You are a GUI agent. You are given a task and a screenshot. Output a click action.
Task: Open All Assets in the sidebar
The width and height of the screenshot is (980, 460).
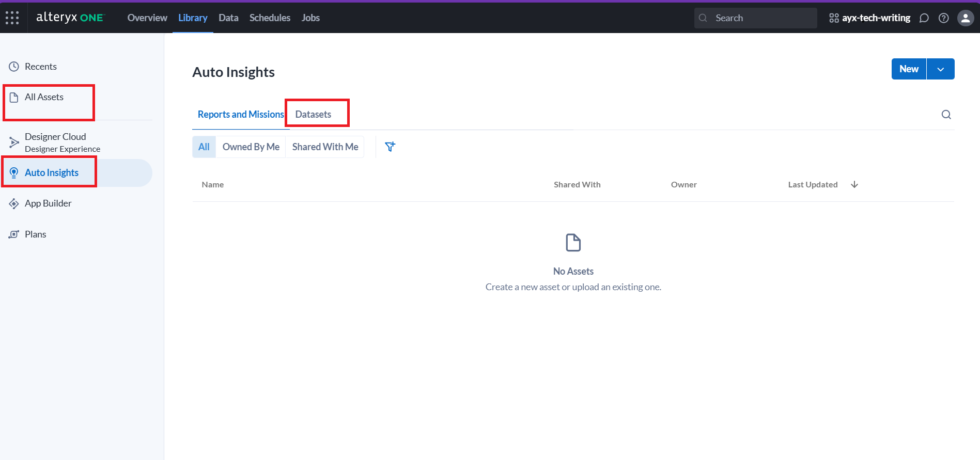tap(44, 97)
